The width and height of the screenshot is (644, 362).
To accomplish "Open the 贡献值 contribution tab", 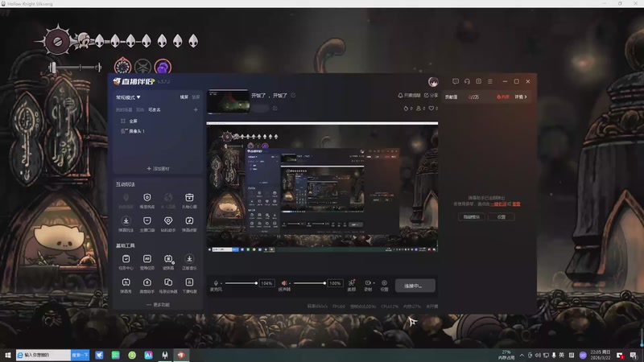I will (x=451, y=97).
